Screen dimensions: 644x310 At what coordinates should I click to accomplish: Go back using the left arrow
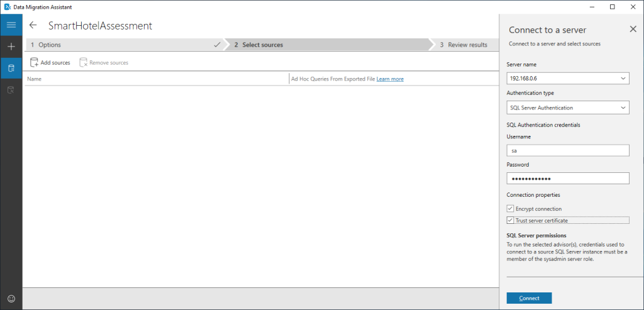tap(33, 25)
